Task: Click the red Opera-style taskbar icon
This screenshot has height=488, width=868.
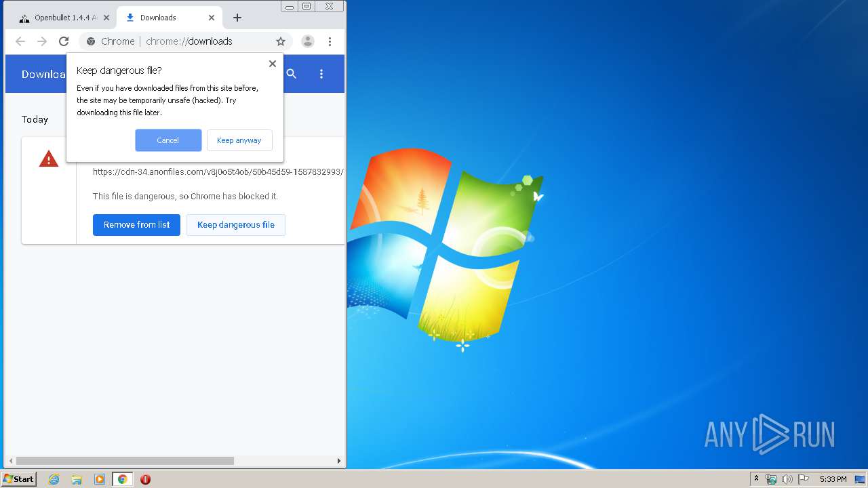Action: [145, 479]
